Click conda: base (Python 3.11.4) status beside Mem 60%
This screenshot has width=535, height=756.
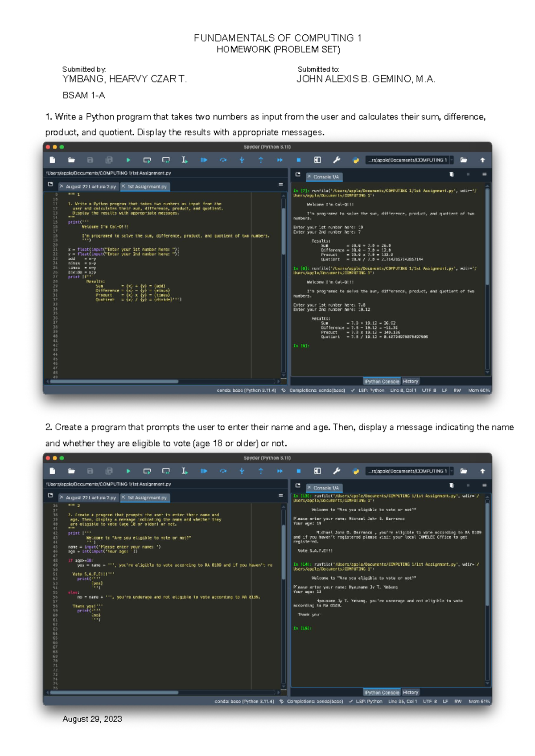pos(246,390)
